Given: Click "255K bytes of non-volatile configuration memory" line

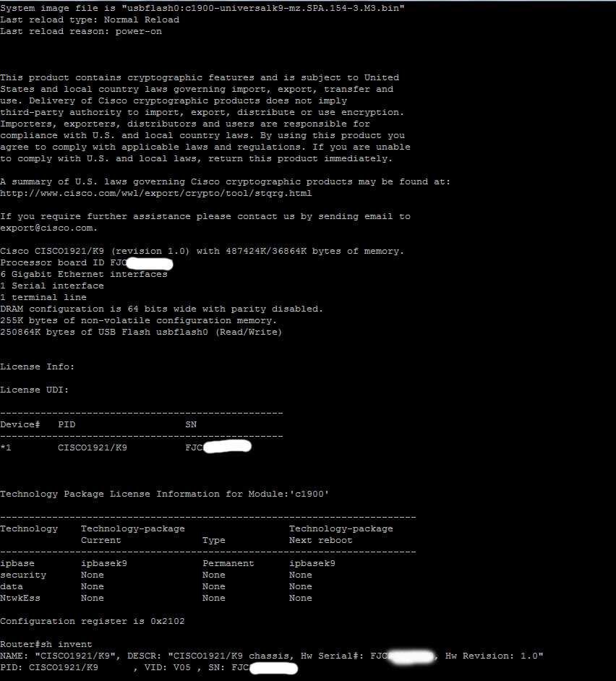Looking at the screenshot, I should click(x=139, y=320).
